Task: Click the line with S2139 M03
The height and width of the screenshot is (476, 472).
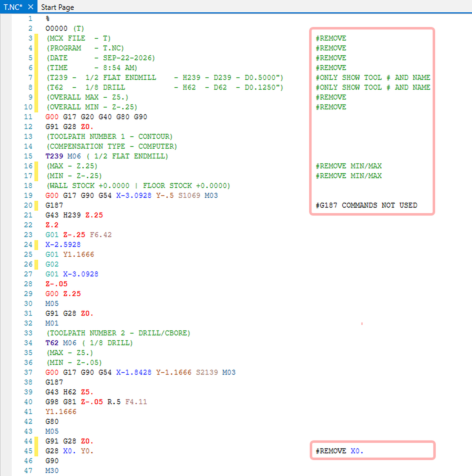Action: click(x=140, y=372)
